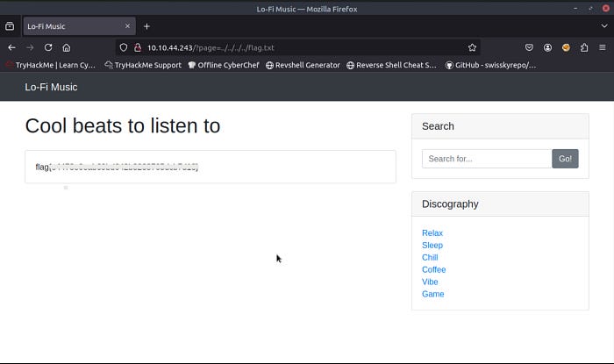Go back with the browser back arrow
The height and width of the screenshot is (364, 614).
coord(11,47)
